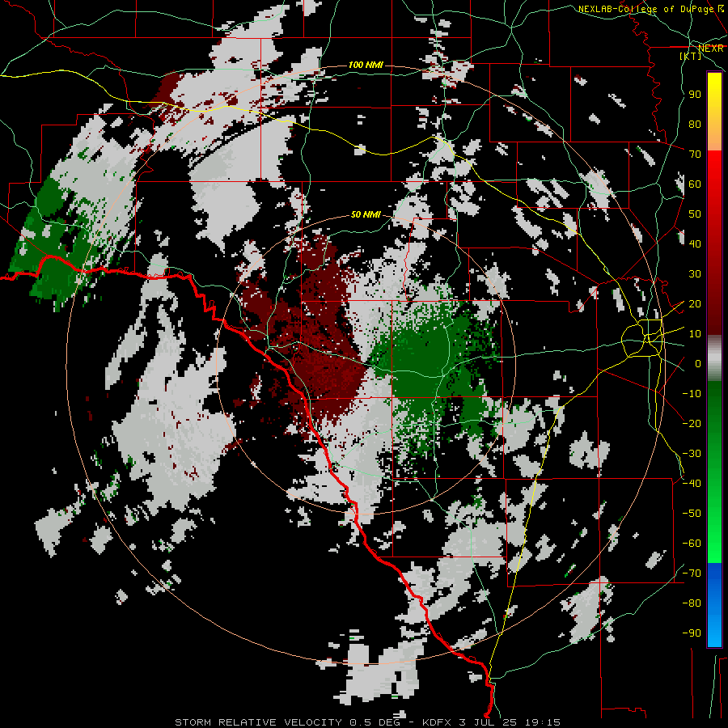
Task: Click the 'KDFX' radar site identifier
Action: 437,722
